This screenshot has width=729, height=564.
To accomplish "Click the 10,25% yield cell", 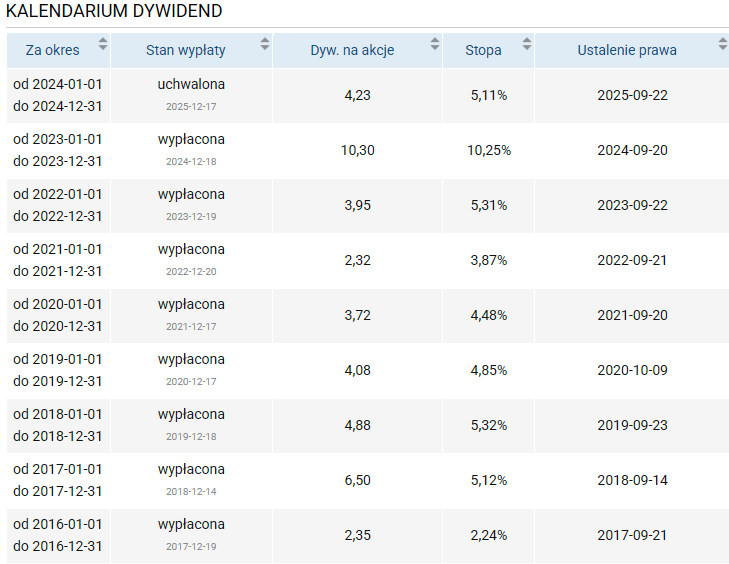I will (488, 150).
